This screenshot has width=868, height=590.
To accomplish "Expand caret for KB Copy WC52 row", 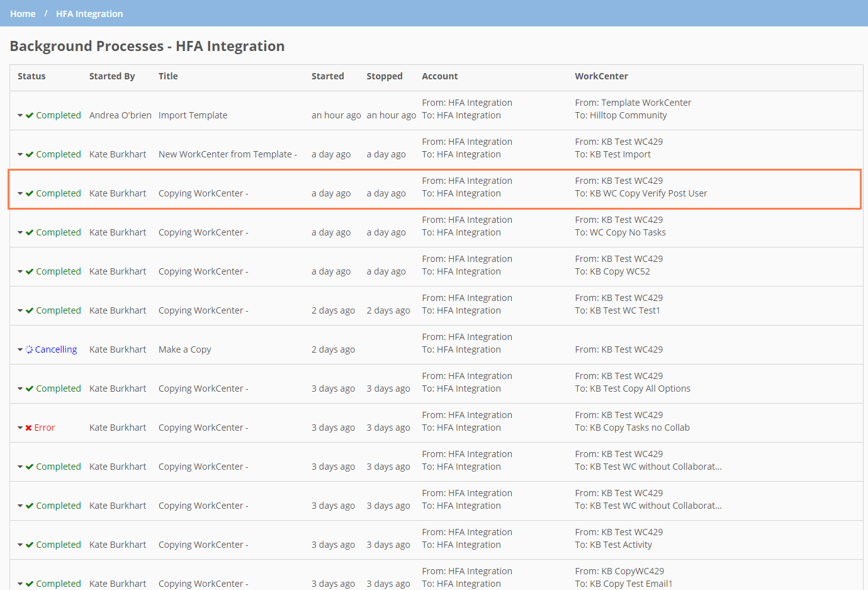I will click(x=20, y=272).
